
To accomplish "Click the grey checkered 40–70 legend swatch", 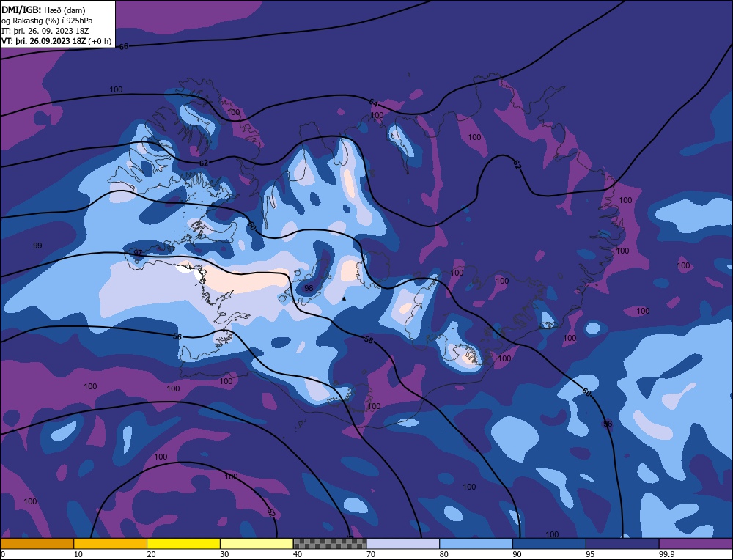I will pos(330,543).
